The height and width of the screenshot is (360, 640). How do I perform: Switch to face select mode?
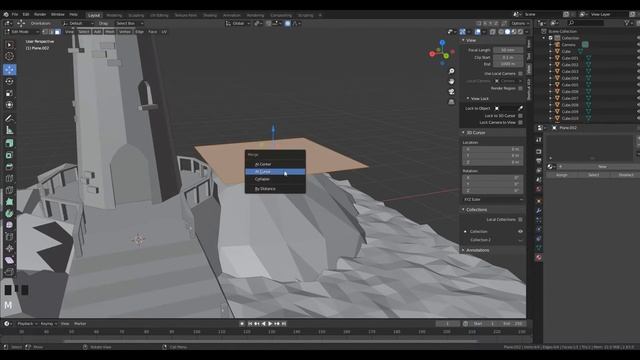[x=58, y=31]
